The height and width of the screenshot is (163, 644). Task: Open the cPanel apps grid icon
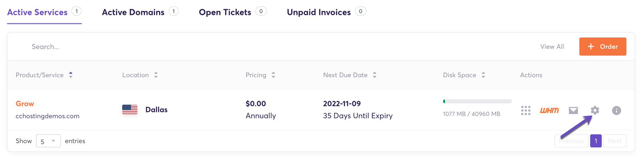click(526, 111)
